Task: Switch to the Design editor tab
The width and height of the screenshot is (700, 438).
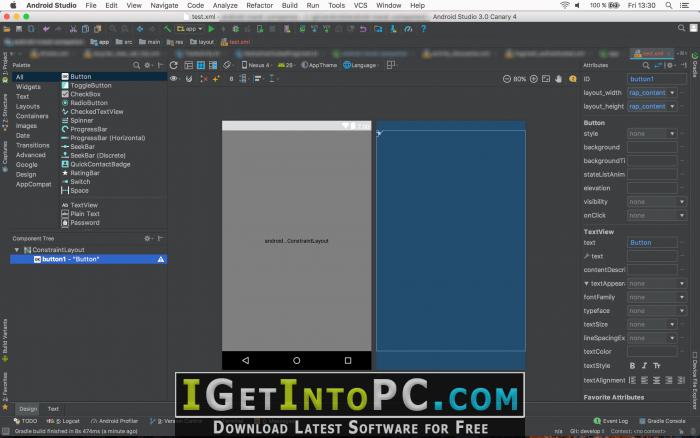Action: 28,409
